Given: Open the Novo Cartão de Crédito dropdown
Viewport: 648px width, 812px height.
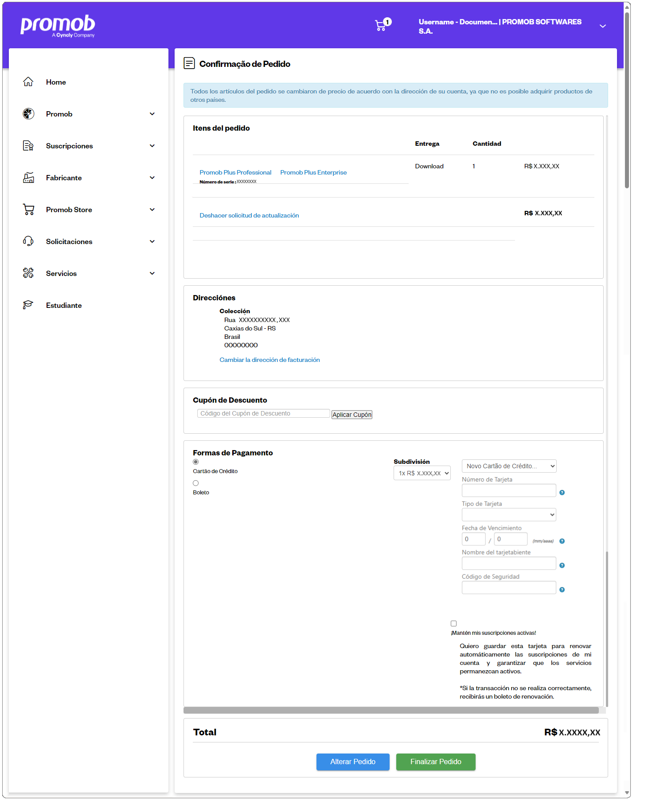Looking at the screenshot, I should pos(509,466).
